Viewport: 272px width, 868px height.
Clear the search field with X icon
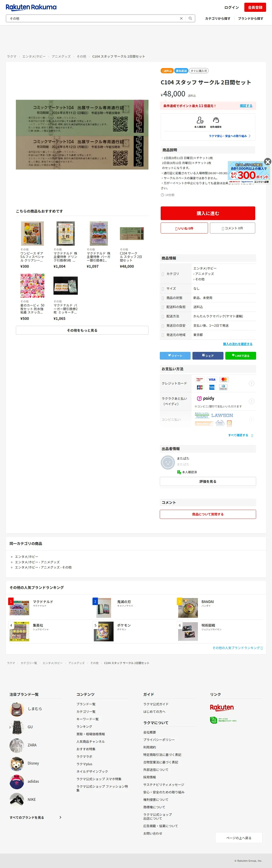(181, 19)
